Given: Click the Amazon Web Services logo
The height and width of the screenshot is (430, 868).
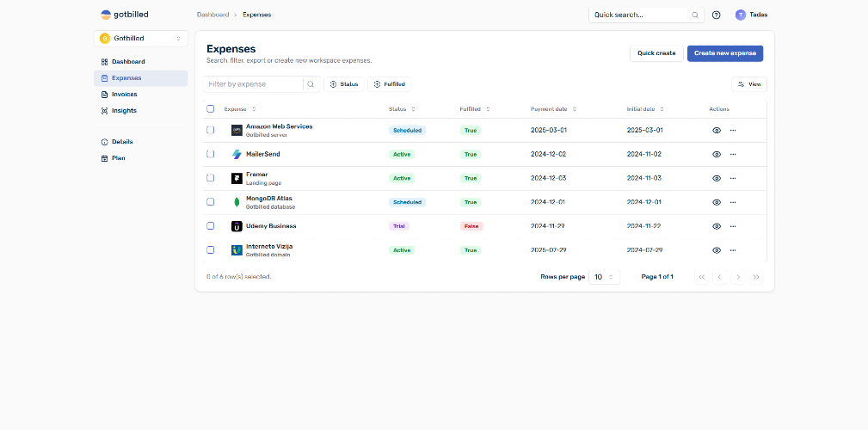Looking at the screenshot, I should [x=237, y=131].
